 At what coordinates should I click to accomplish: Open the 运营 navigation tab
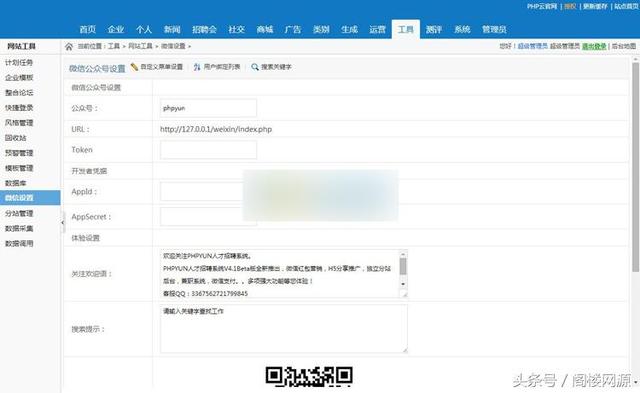click(377, 29)
